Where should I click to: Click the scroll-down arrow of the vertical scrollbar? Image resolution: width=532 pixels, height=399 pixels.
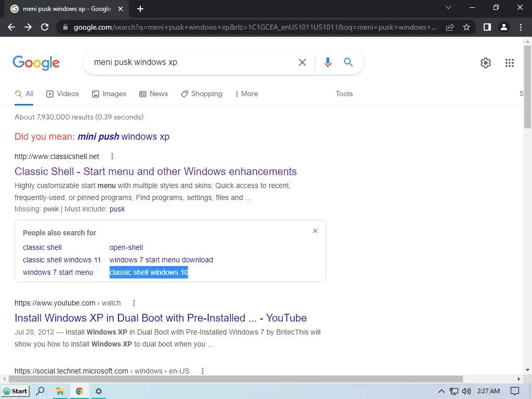click(x=527, y=370)
